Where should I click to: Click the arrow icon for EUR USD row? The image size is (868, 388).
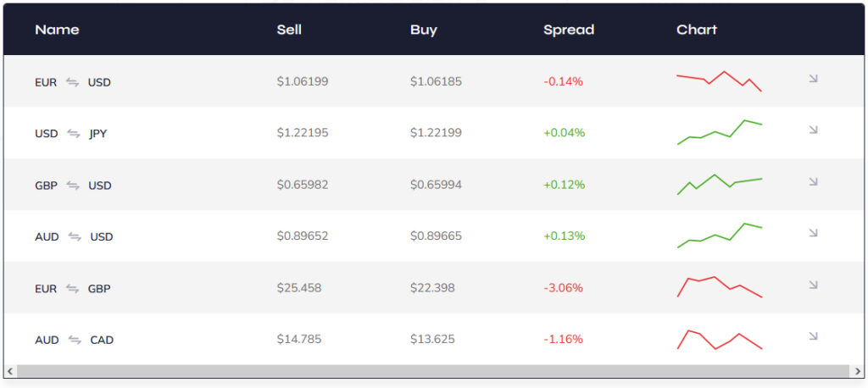point(813,79)
